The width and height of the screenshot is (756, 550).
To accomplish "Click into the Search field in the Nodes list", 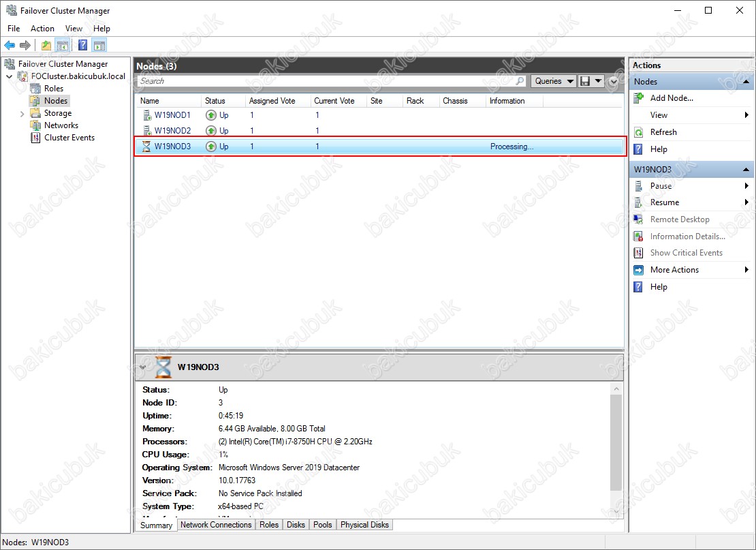I will 326,81.
